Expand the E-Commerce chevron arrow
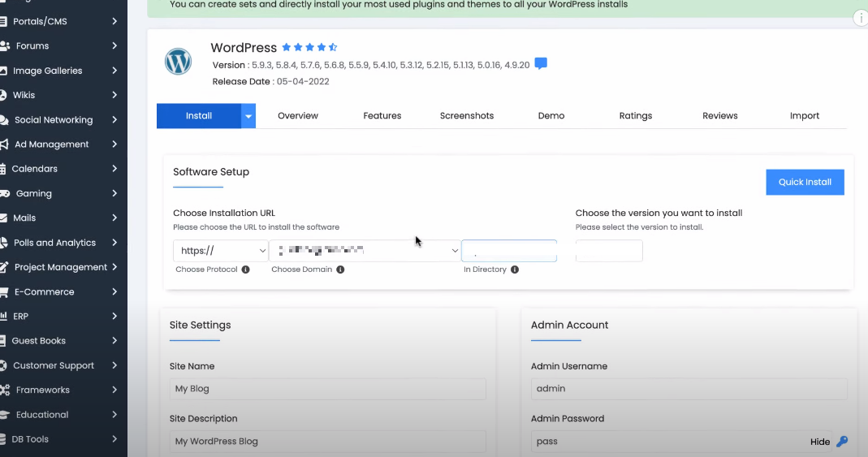The width and height of the screenshot is (868, 457). (x=114, y=291)
